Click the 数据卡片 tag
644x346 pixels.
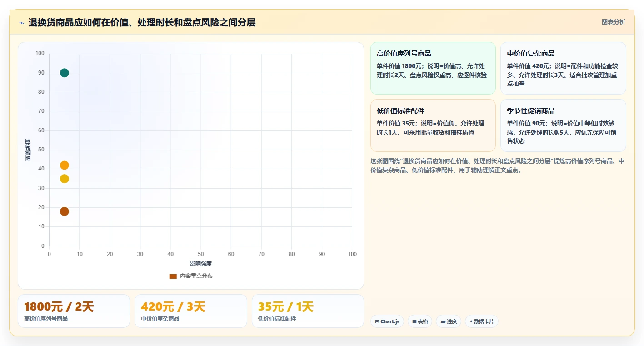(482, 321)
